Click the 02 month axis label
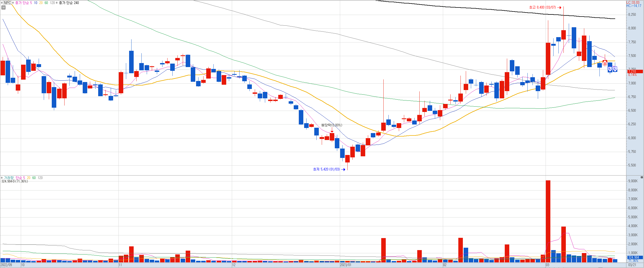The height and width of the screenshot is (268, 644). click(x=445, y=265)
